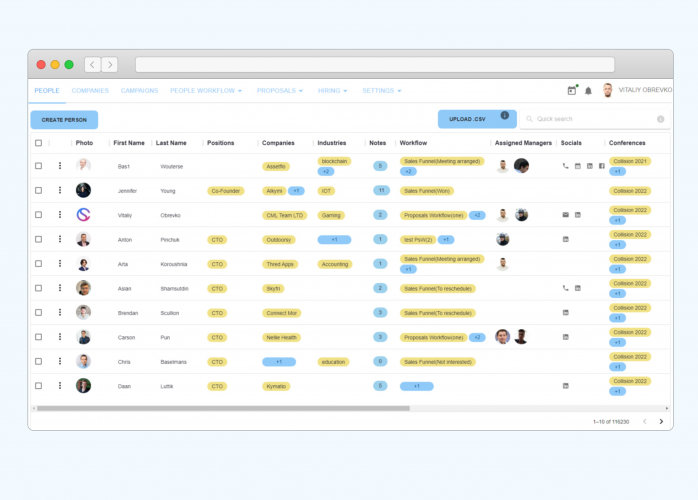Image resolution: width=698 pixels, height=500 pixels.
Task: Switch to the Companies tab
Action: pos(90,91)
